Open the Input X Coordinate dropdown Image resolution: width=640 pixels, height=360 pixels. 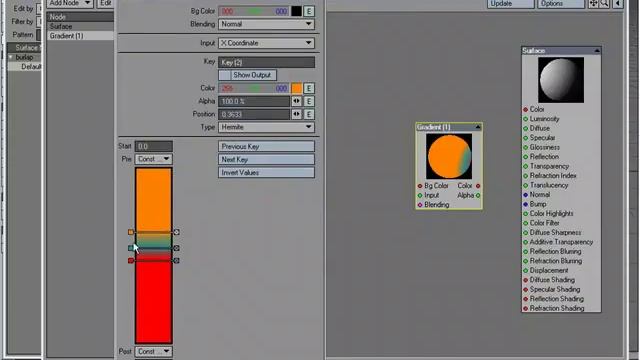point(266,43)
